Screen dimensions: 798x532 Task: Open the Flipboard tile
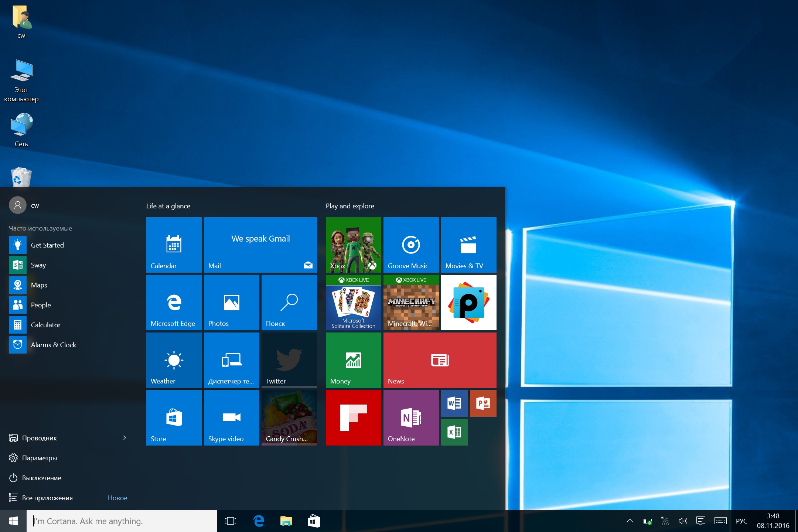pyautogui.click(x=353, y=417)
